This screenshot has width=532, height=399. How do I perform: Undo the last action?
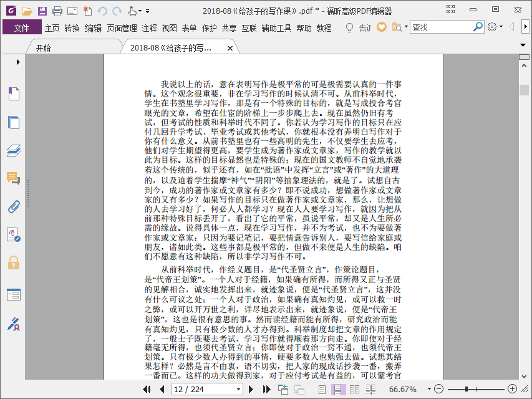pos(102,11)
